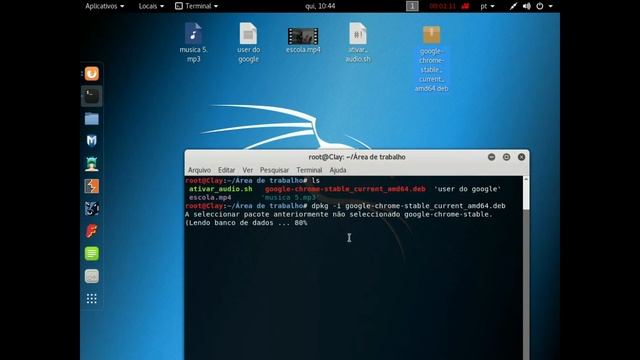This screenshot has width=640, height=360.
Task: Show all applications grid in the dock
Action: tap(92, 299)
